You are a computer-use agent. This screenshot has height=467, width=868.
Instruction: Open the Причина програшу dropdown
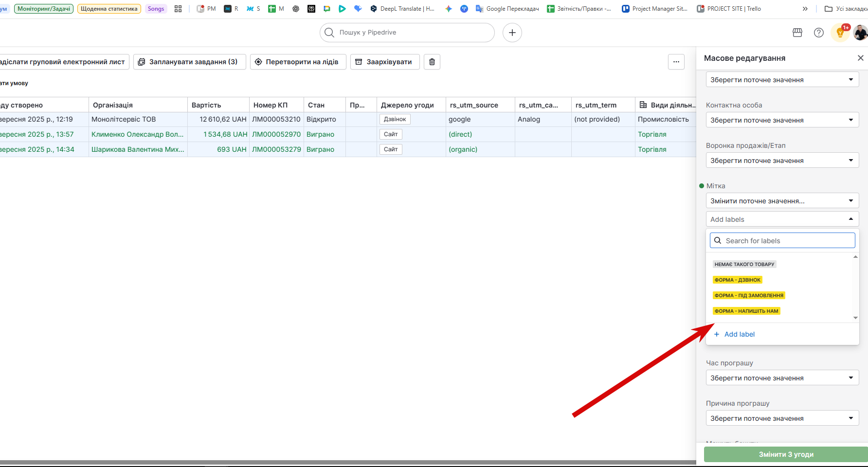coord(782,418)
